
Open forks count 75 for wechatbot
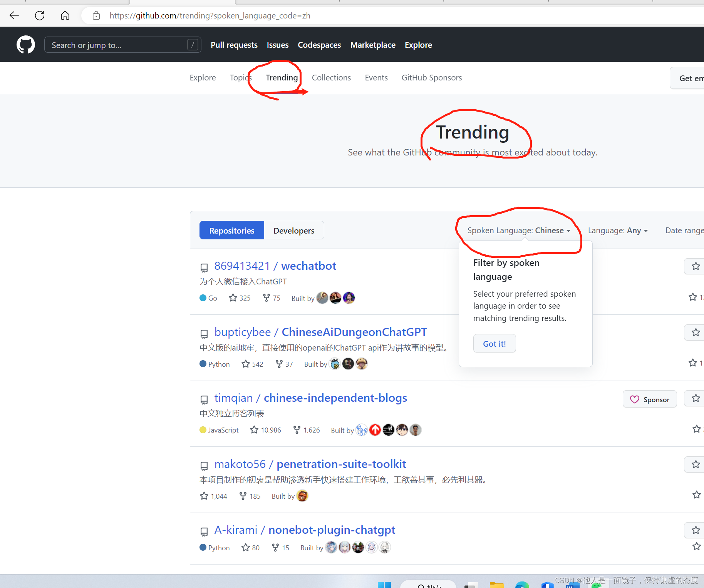(x=272, y=298)
